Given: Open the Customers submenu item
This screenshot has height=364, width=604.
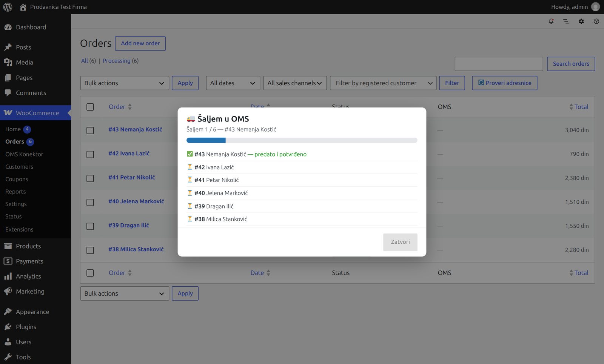Looking at the screenshot, I should click(19, 167).
